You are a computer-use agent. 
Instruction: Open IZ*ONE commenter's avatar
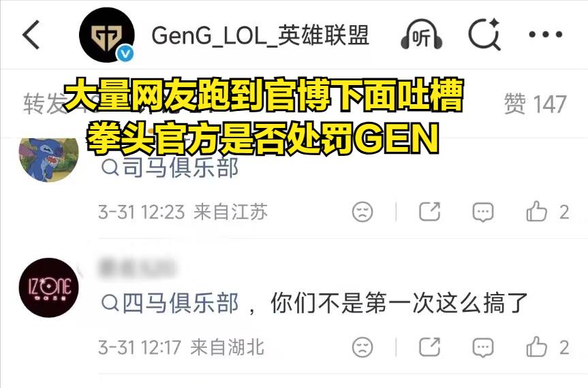coord(49,288)
